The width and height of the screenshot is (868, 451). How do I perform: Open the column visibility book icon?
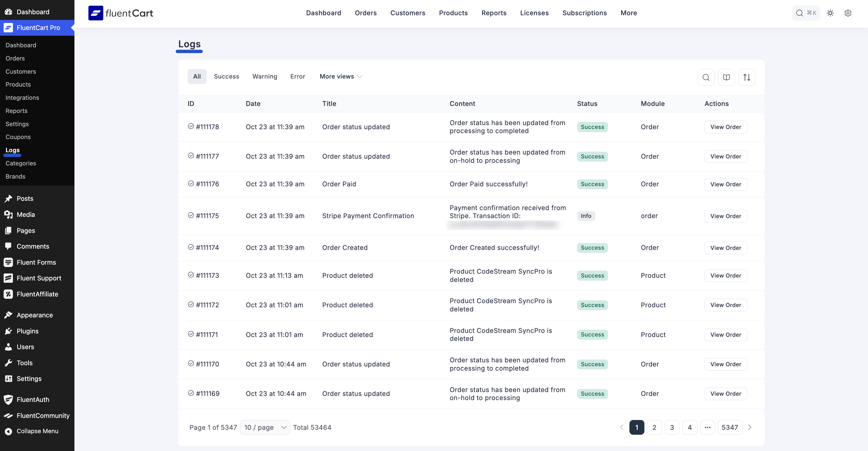[x=726, y=77]
